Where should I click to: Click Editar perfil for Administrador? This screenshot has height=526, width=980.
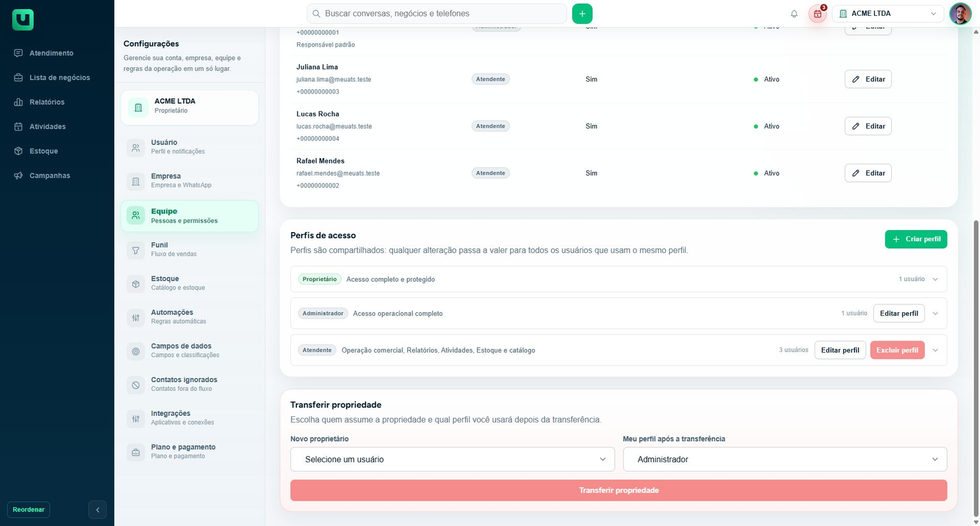point(899,314)
